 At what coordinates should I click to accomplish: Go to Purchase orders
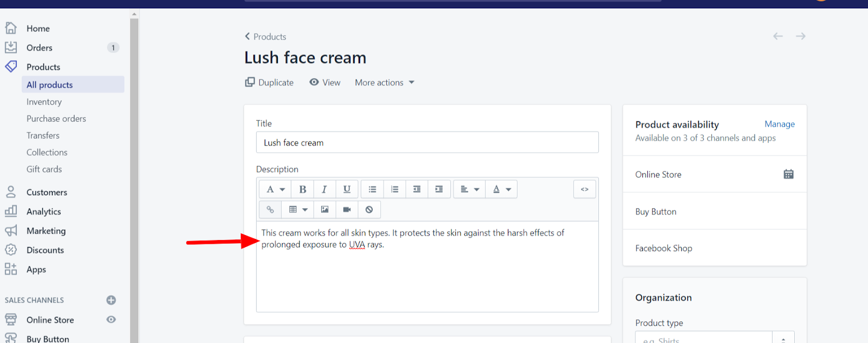click(56, 119)
